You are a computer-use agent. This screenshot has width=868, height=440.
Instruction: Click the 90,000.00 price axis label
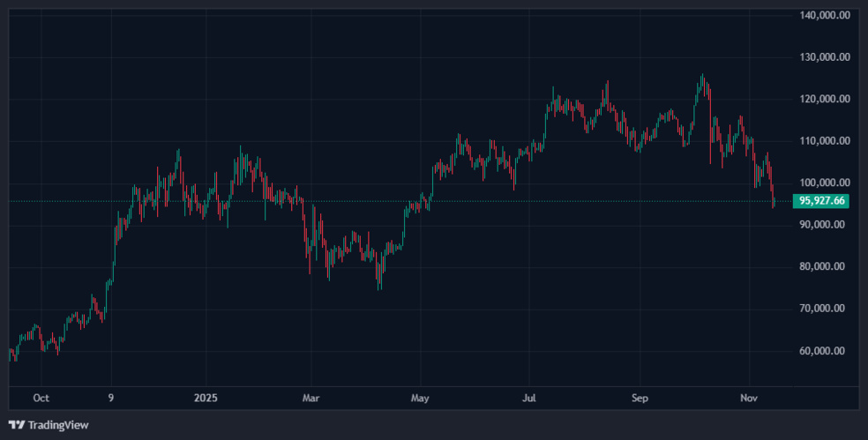pos(825,225)
